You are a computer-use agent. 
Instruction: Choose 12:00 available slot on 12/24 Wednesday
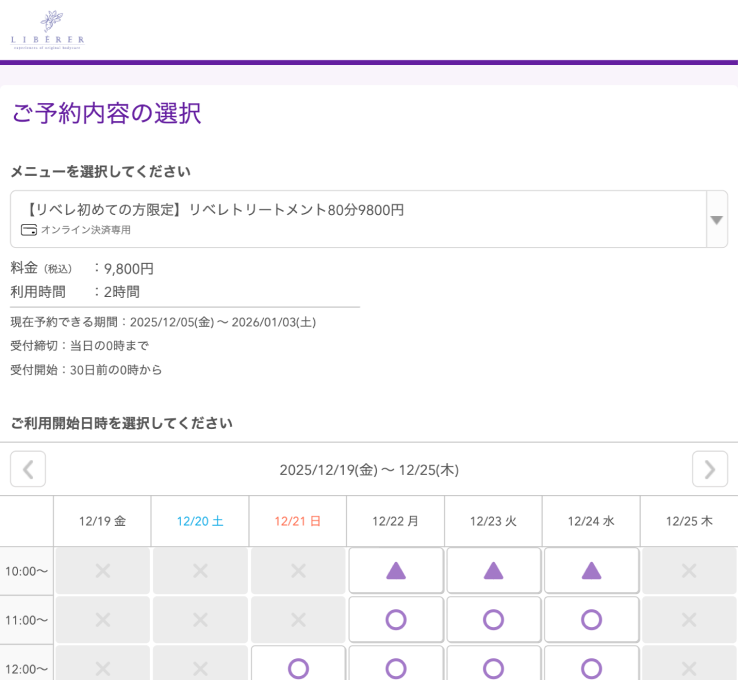tap(591, 667)
